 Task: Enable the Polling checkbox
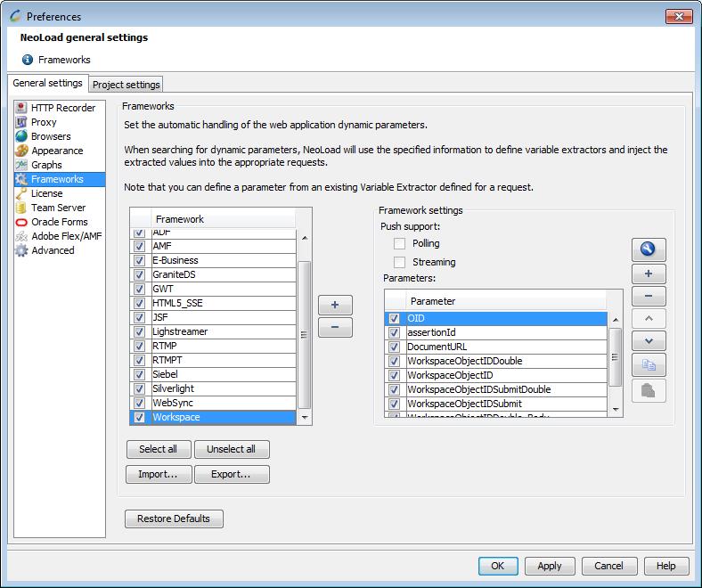click(399, 243)
